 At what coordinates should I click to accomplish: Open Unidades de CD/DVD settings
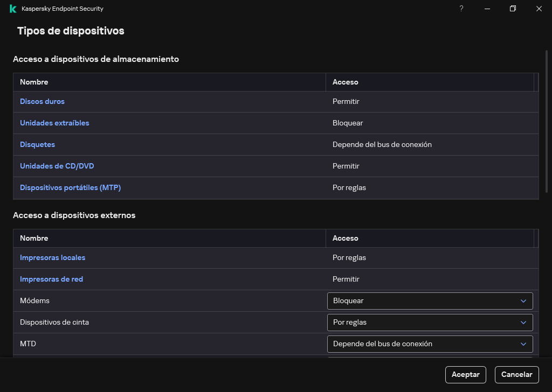click(x=57, y=166)
